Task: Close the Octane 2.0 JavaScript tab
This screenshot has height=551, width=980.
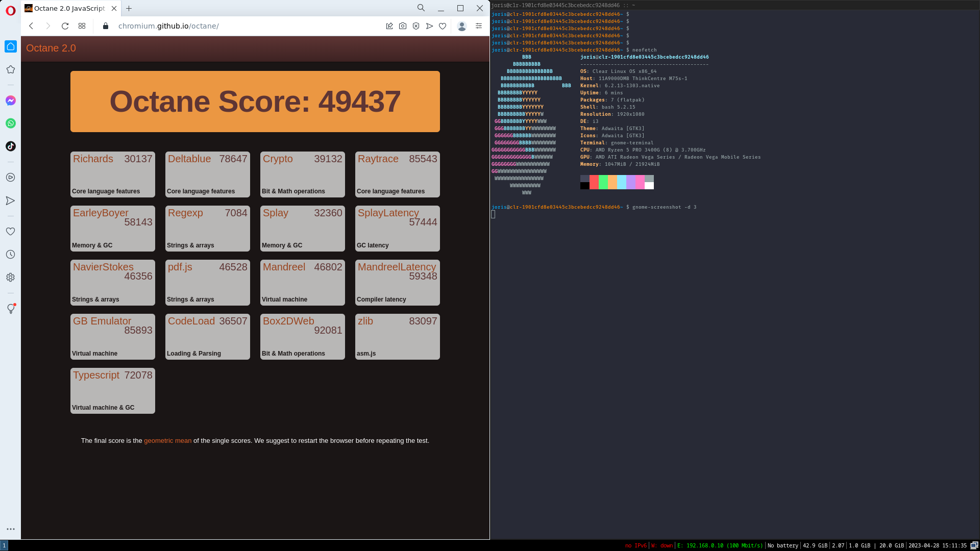Action: pos(114,8)
